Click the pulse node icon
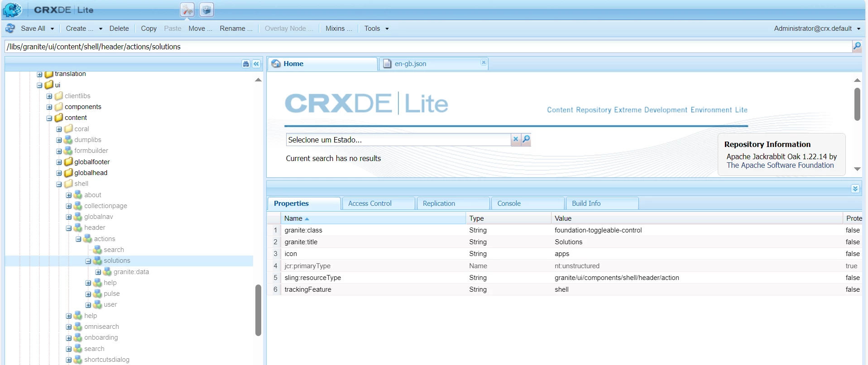The height and width of the screenshot is (365, 868). coord(97,294)
